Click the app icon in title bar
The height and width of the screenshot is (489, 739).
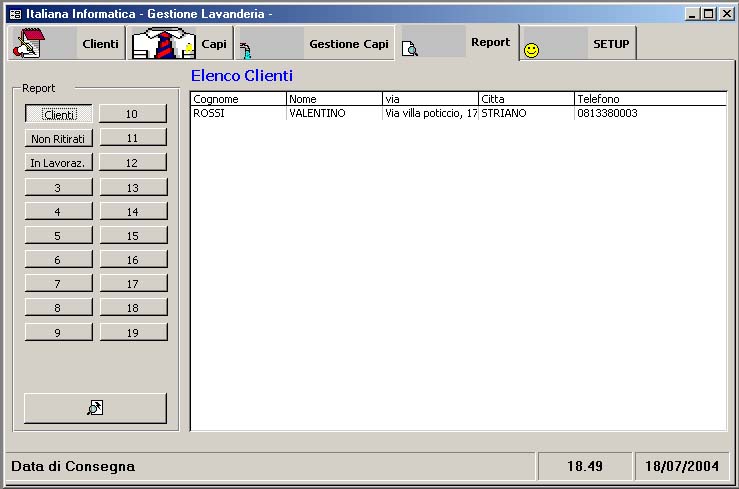(x=15, y=14)
